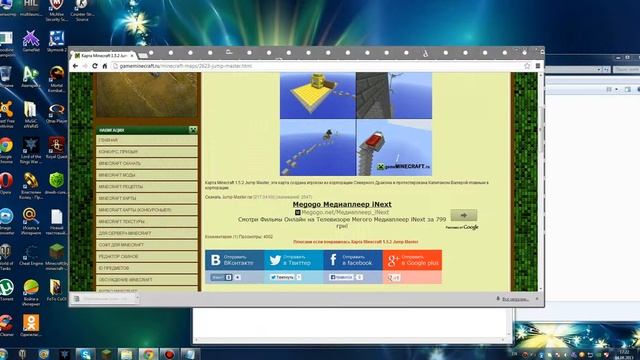Open the Opera desktop shortcut
Image resolution: width=640 pixels, height=360 pixels.
tap(7, 184)
